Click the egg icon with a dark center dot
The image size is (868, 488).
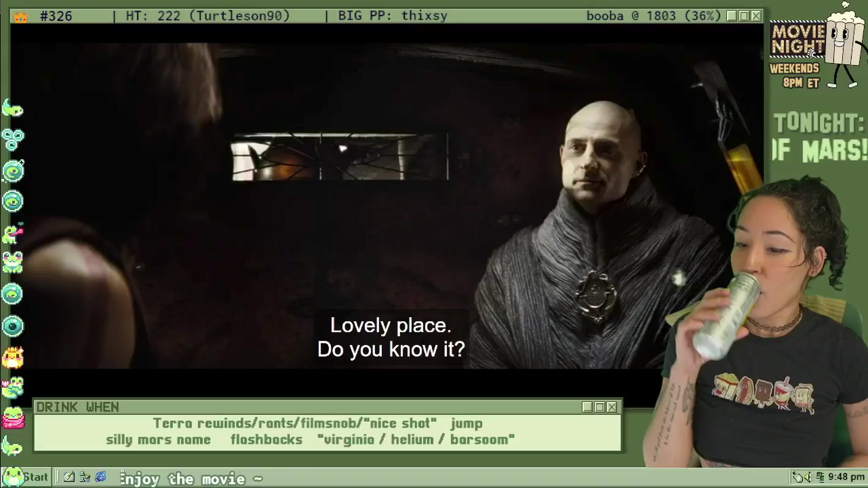(x=13, y=326)
